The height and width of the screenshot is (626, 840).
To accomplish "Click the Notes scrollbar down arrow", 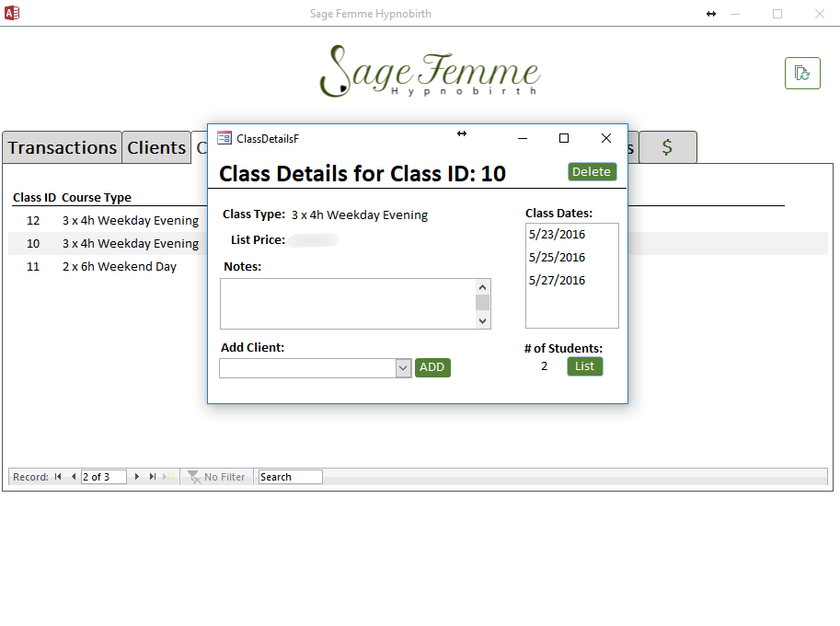I will 483,320.
